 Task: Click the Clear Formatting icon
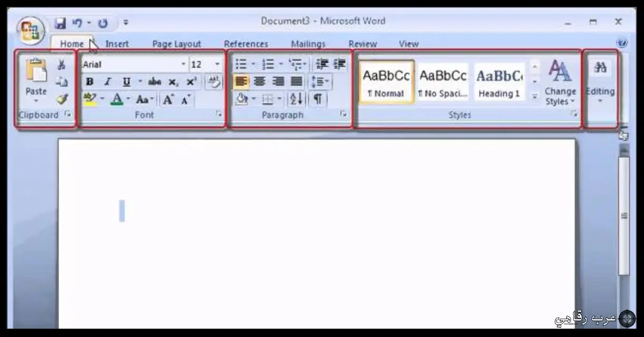214,82
